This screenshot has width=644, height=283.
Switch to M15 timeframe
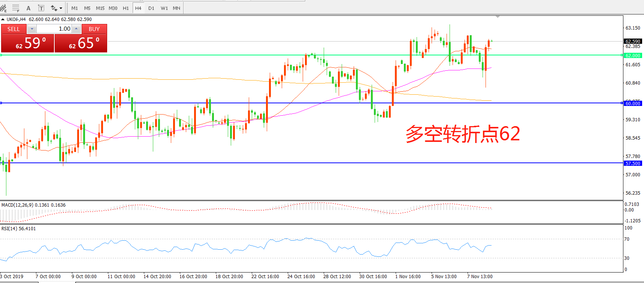point(100,8)
